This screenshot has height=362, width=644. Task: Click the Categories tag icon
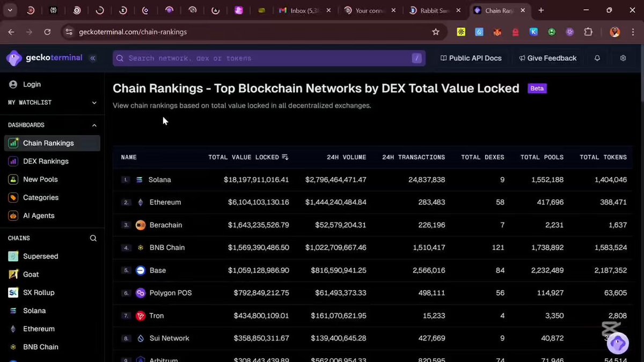click(x=13, y=197)
